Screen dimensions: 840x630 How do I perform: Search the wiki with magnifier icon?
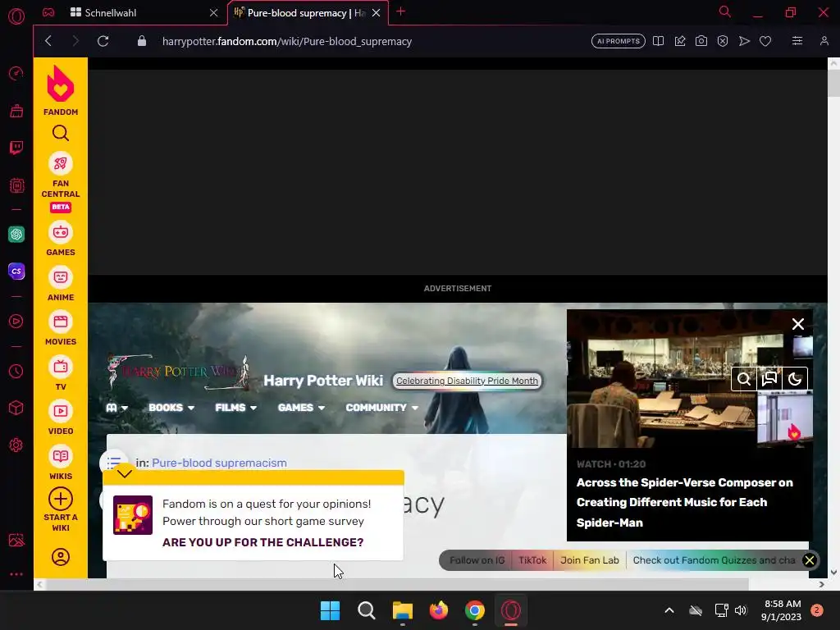pyautogui.click(x=744, y=379)
